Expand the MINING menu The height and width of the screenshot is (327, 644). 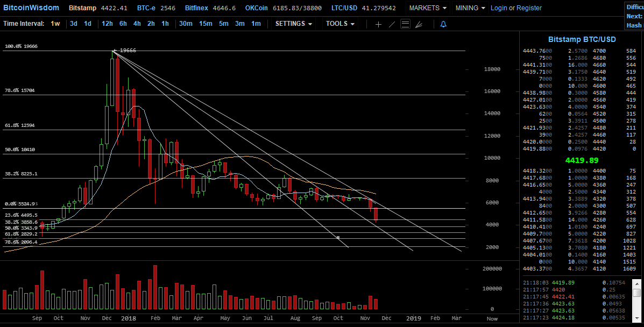point(470,8)
